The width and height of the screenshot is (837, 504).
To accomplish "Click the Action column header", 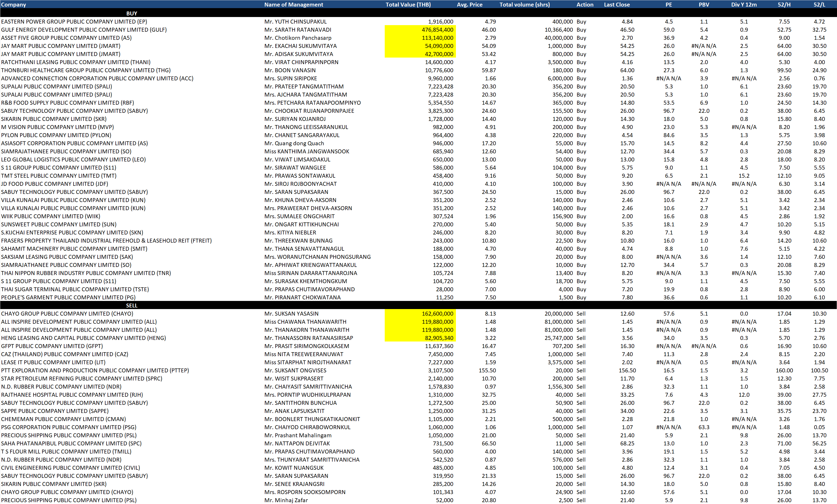I will tap(585, 4).
